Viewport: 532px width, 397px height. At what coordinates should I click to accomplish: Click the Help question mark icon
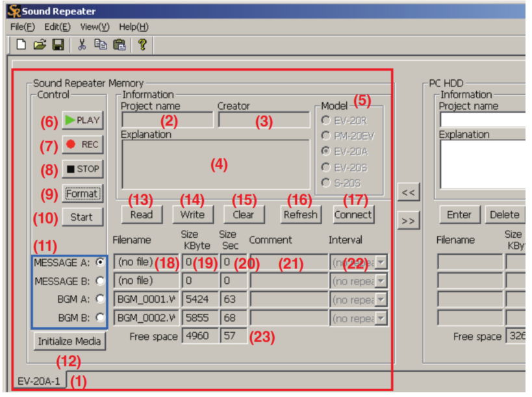pyautogui.click(x=142, y=44)
